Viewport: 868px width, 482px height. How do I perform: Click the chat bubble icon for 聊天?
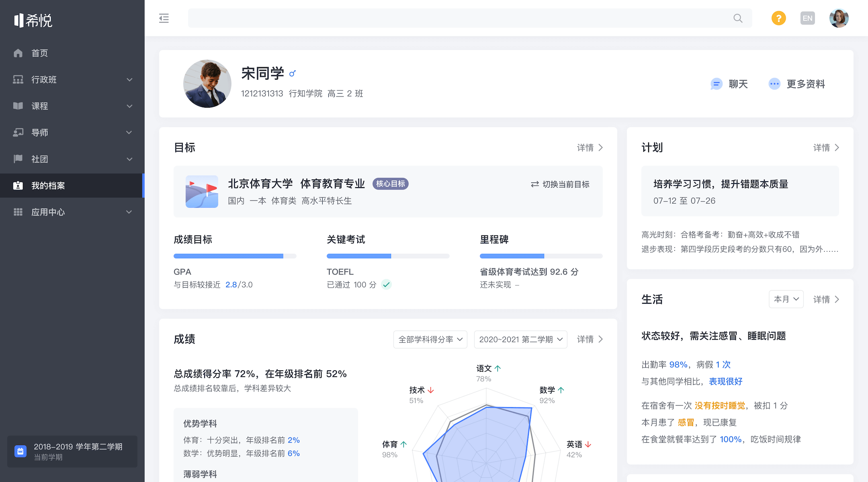[716, 84]
